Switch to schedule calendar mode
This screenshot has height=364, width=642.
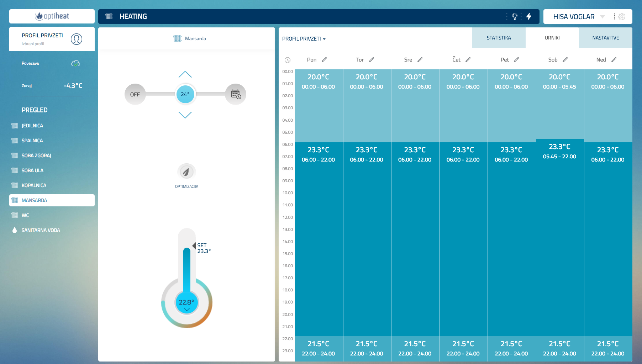236,94
